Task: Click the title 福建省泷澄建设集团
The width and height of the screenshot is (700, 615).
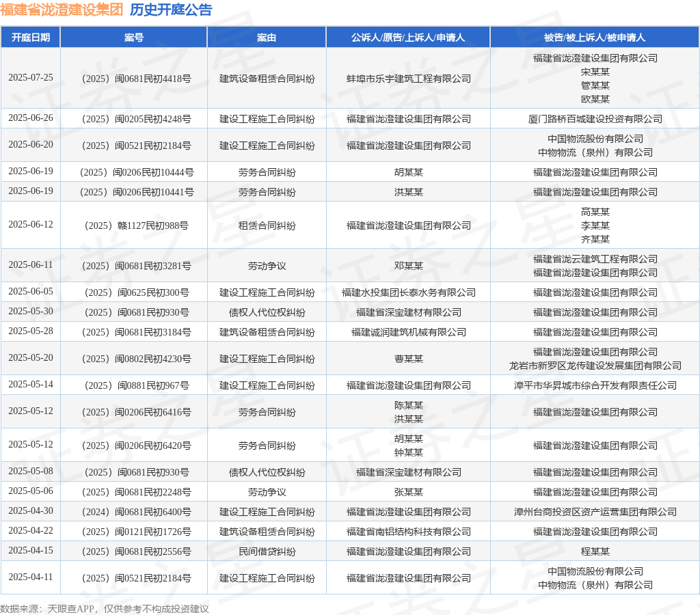Action: click(62, 10)
